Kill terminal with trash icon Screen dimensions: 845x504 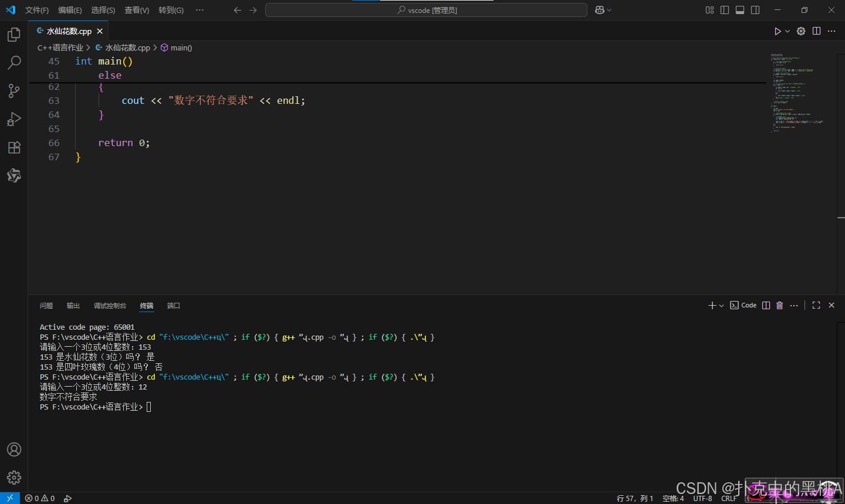[779, 305]
